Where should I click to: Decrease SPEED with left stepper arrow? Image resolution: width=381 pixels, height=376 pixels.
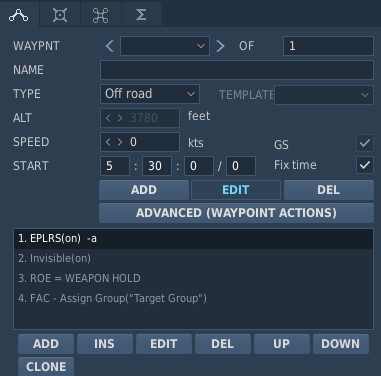[108, 142]
